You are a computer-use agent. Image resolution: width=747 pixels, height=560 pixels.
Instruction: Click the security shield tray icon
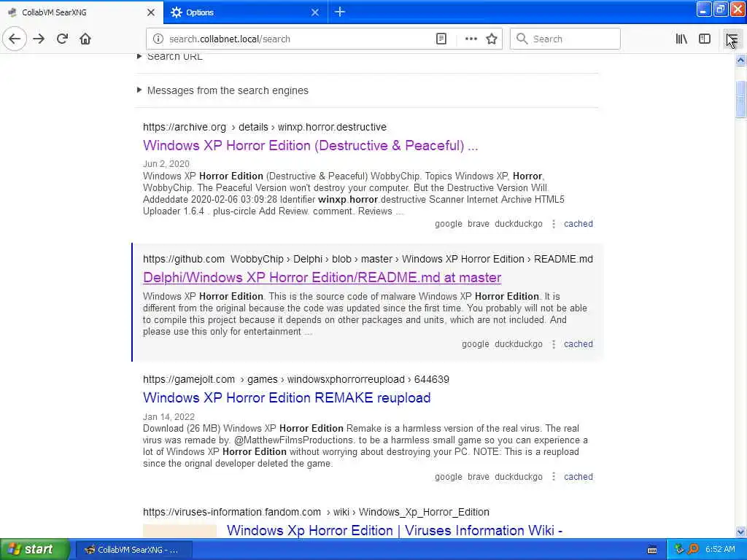(x=679, y=550)
